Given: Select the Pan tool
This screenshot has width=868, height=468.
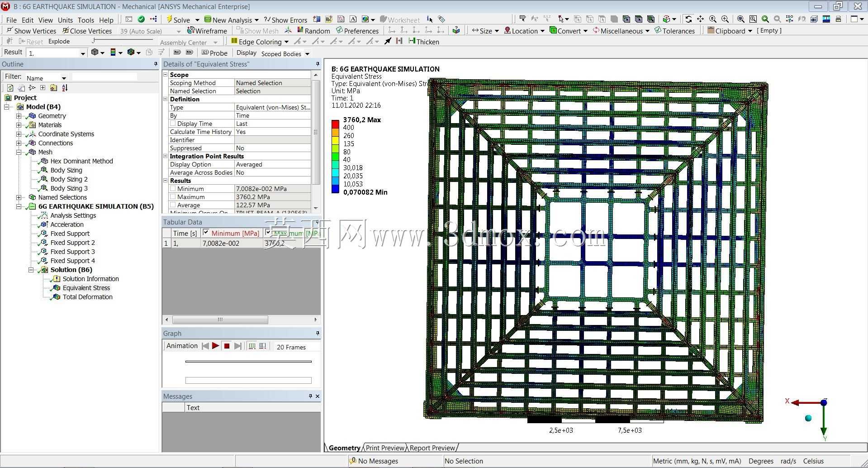Looking at the screenshot, I should pos(700,19).
